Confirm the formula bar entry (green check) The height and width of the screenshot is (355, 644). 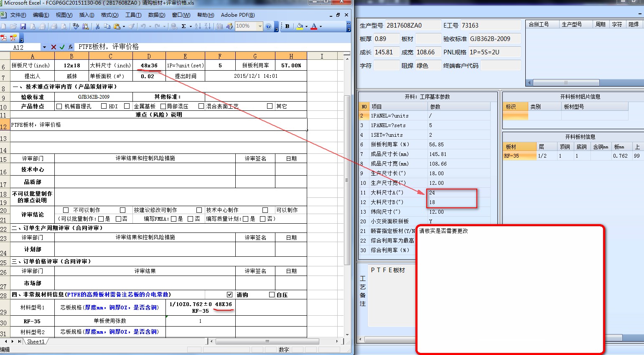pos(62,47)
